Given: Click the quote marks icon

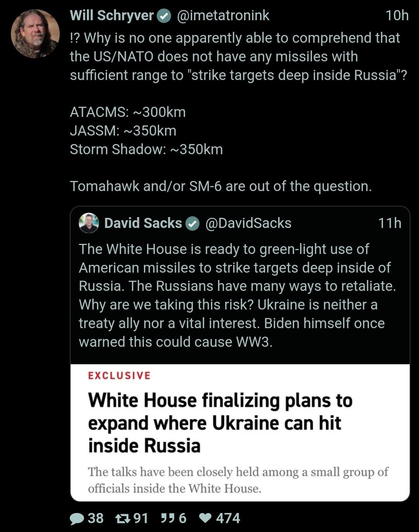Looking at the screenshot, I should tap(167, 518).
